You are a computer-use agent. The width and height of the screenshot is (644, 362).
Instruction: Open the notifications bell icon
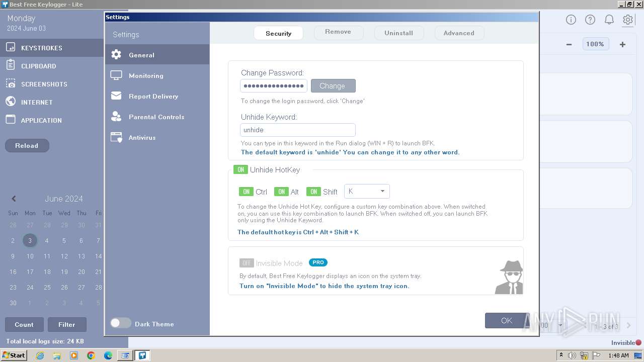609,20
